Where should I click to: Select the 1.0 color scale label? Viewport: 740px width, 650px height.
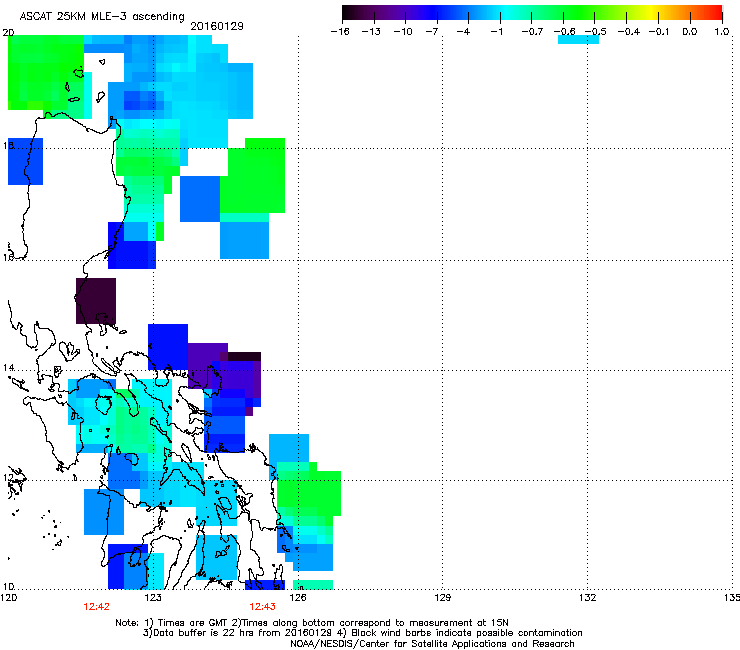tap(722, 32)
